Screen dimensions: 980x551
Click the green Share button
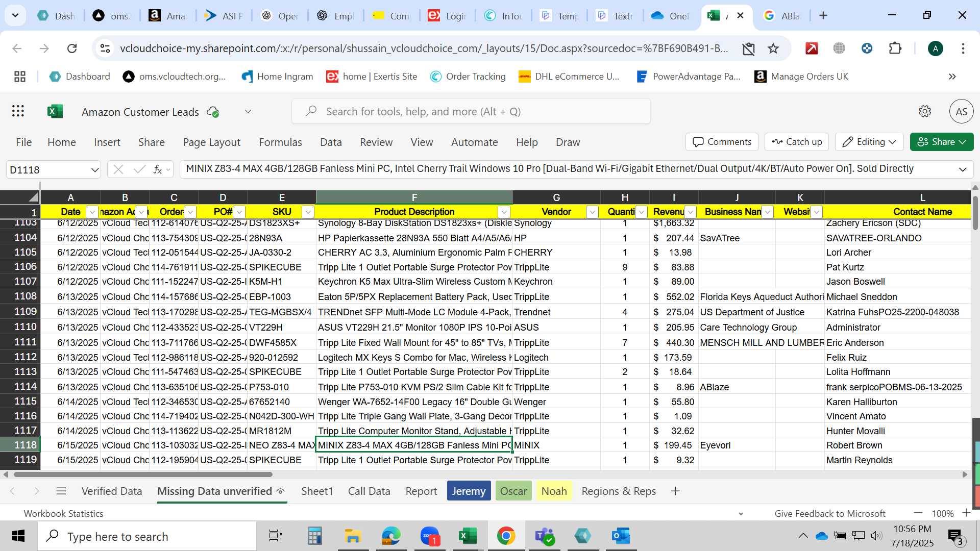pyautogui.click(x=941, y=142)
